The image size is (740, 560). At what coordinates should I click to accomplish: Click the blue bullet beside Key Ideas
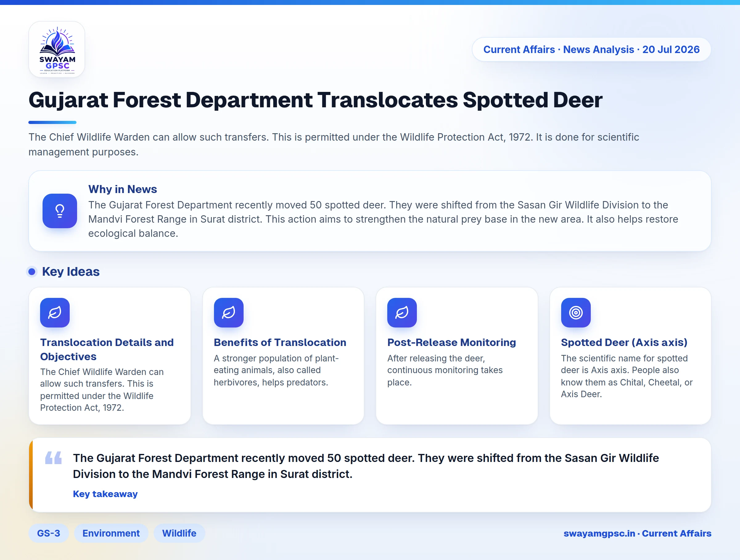tap(32, 272)
